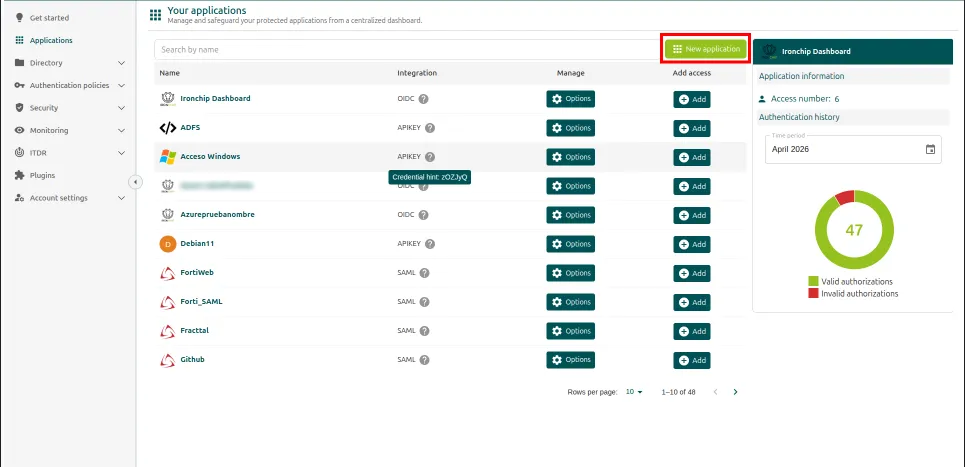Open the Plugins sidebar item
The image size is (965, 467).
pyautogui.click(x=42, y=175)
